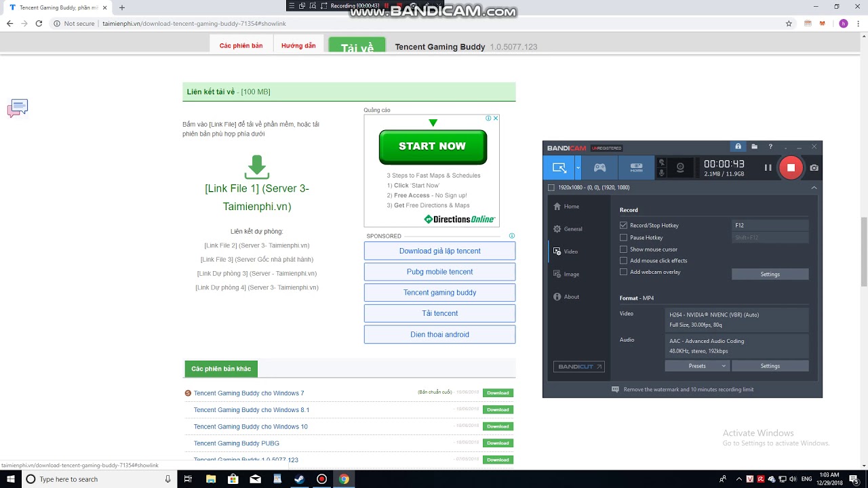Open a new Chrome tab
This screenshot has height=488, width=868.
tap(122, 7)
